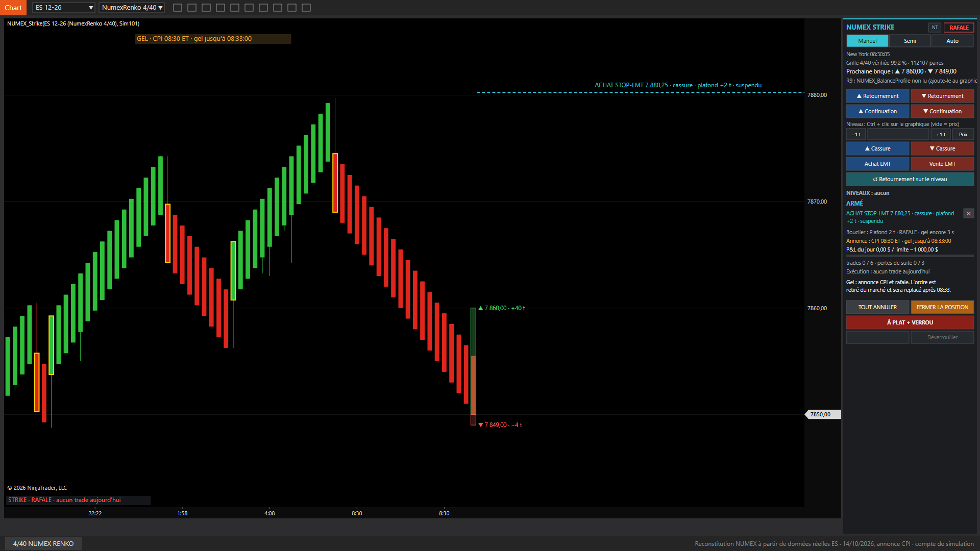Click Retournement sur le niveau button
The image size is (980, 551).
tap(910, 179)
